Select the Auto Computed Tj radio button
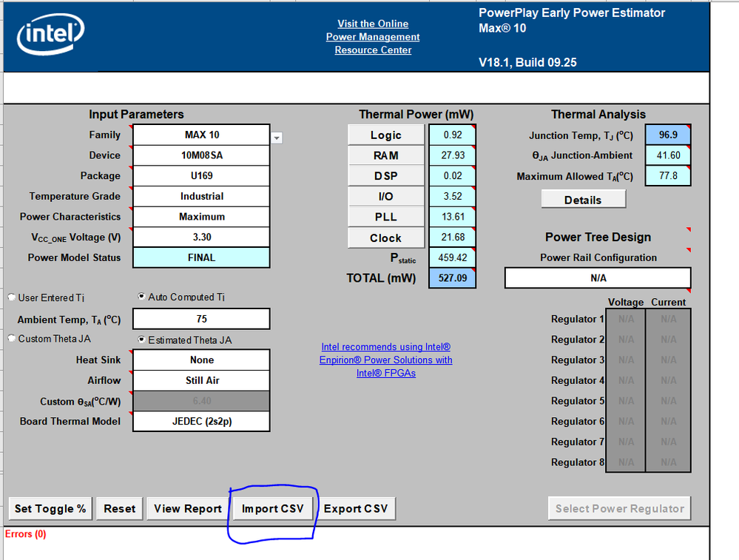This screenshot has width=739, height=560. coord(141,297)
